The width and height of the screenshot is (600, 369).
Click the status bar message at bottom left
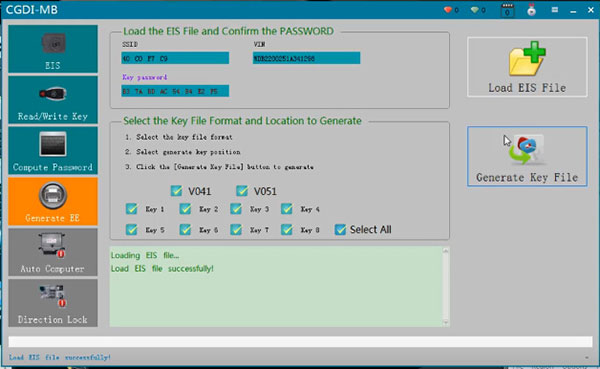point(60,358)
